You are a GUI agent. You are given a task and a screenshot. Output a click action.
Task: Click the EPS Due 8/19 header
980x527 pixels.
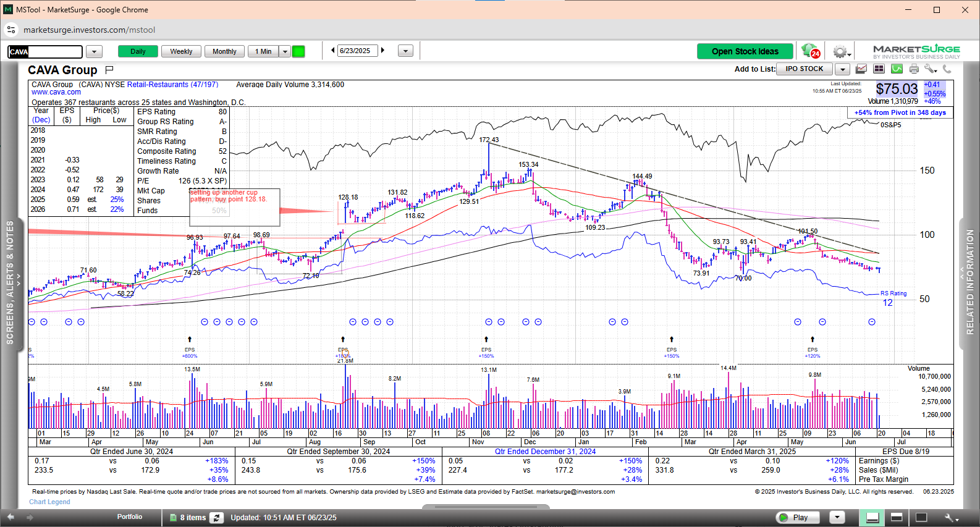[x=905, y=452]
